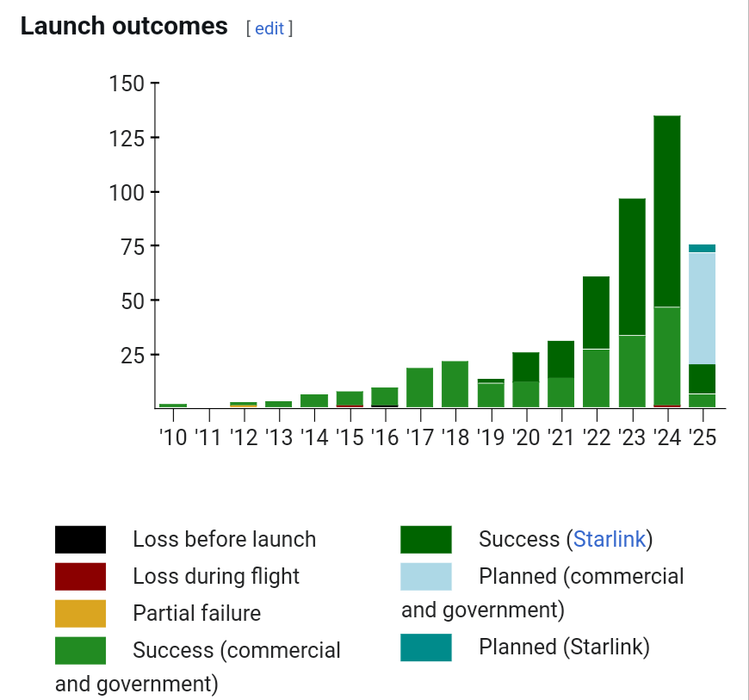Image resolution: width=749 pixels, height=700 pixels.
Task: Click the 125 y-axis value
Action: point(127,139)
